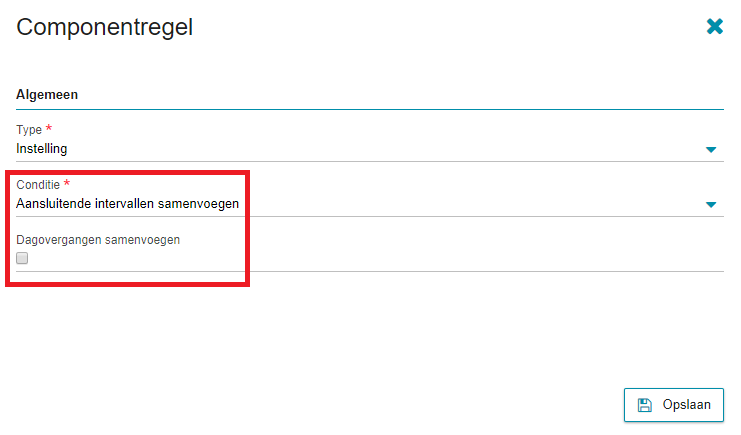This screenshot has height=435, width=741.
Task: Click the underline beneath the Instelling value
Action: point(370,161)
